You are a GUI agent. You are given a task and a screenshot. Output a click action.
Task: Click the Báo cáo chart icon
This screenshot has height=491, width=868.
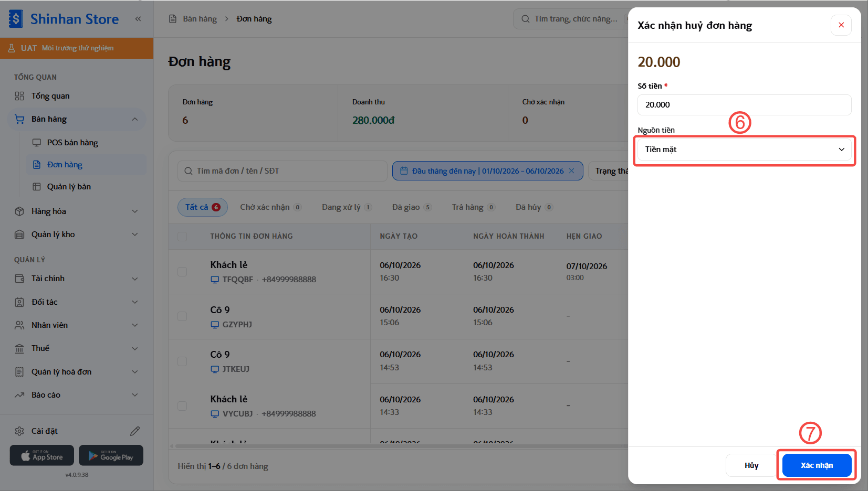tap(19, 395)
